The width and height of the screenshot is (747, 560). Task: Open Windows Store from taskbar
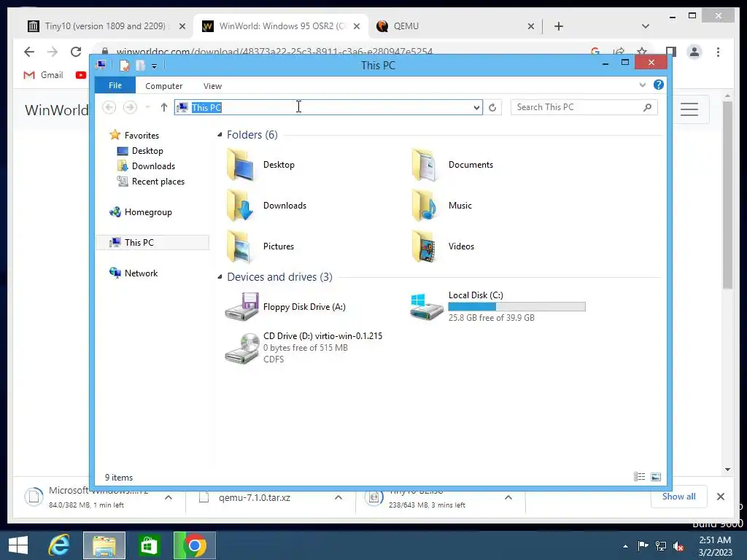pyautogui.click(x=149, y=545)
